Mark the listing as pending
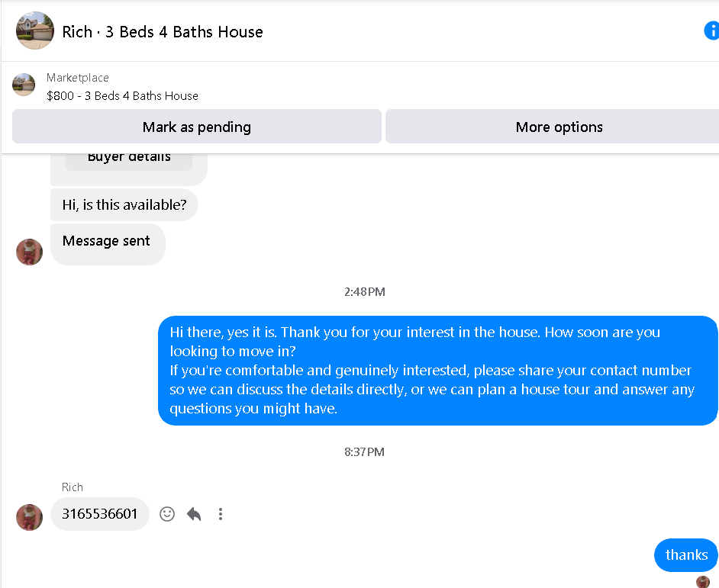Viewport: 719px width, 588px height. pos(197,127)
